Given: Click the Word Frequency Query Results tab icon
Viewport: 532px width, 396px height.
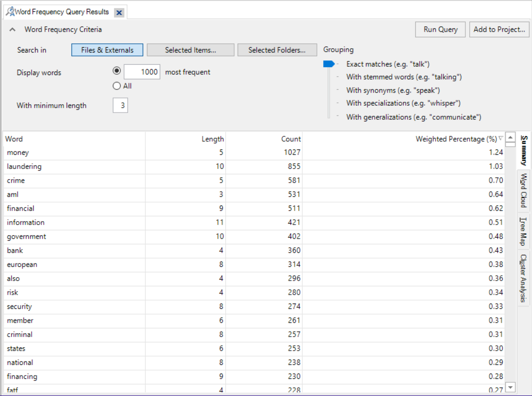Looking at the screenshot, I should (x=11, y=12).
